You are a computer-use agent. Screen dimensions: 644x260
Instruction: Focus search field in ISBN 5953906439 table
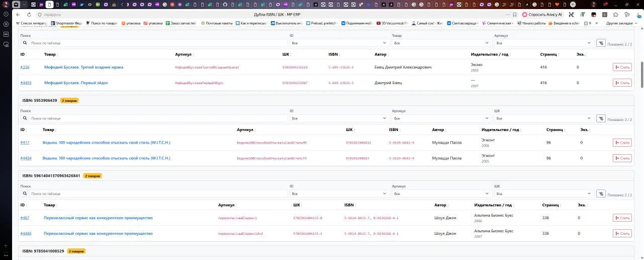158,118
